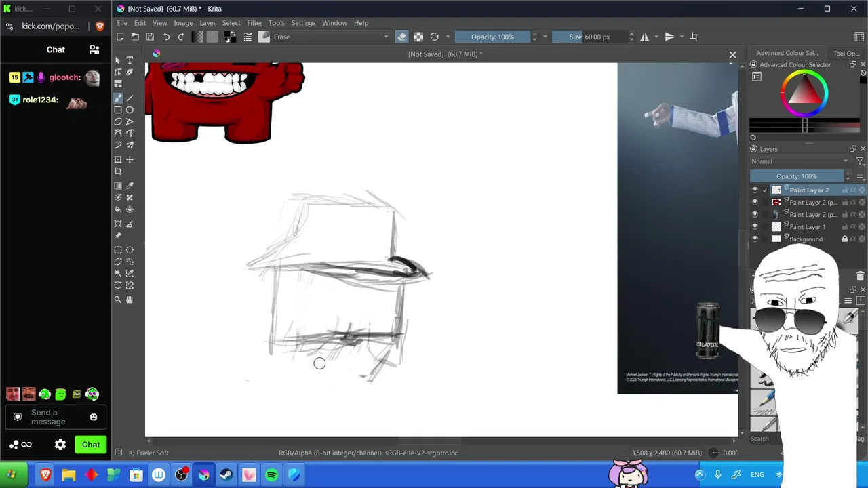
Task: Open Steam from the taskbar
Action: pyautogui.click(x=226, y=475)
